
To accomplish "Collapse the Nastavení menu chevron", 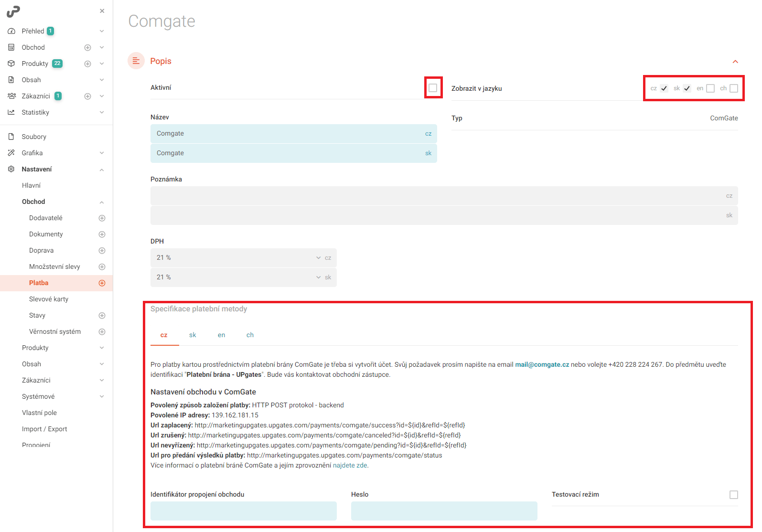I will [x=102, y=170].
